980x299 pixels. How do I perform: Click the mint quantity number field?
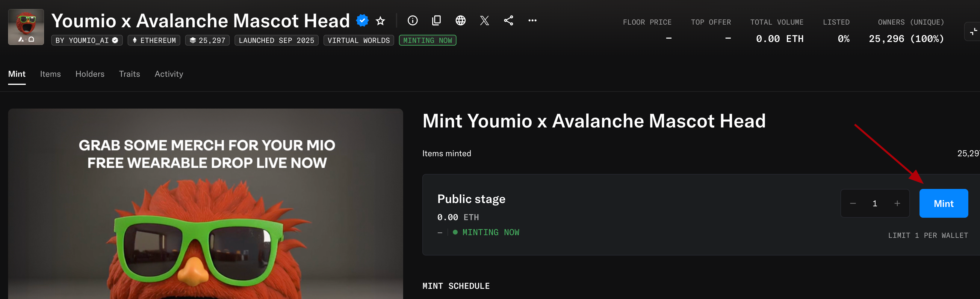(875, 203)
